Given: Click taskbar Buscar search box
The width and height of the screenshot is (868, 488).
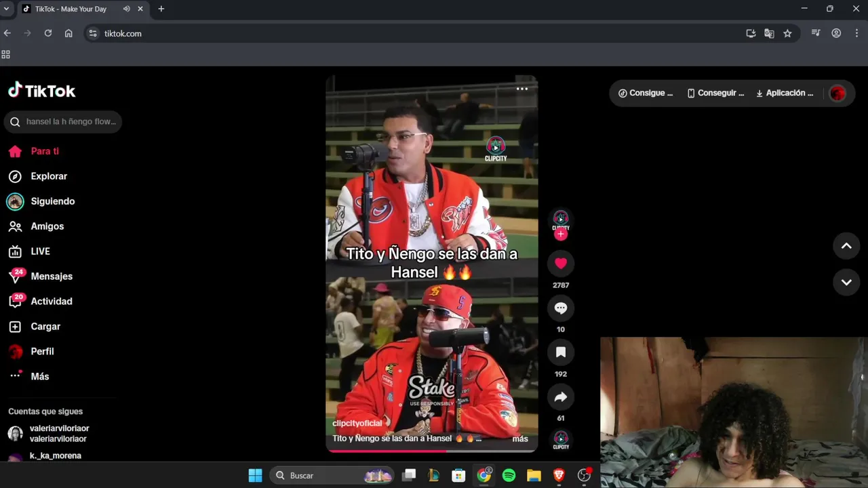Looking at the screenshot, I should [x=333, y=476].
